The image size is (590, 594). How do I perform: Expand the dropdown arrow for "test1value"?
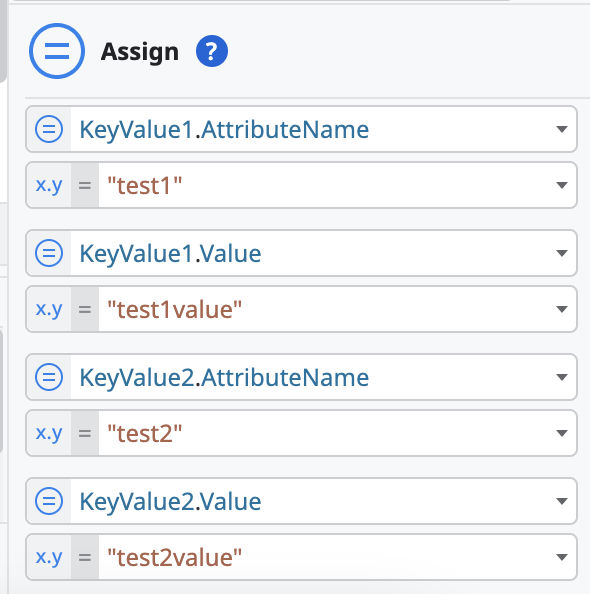[x=562, y=309]
